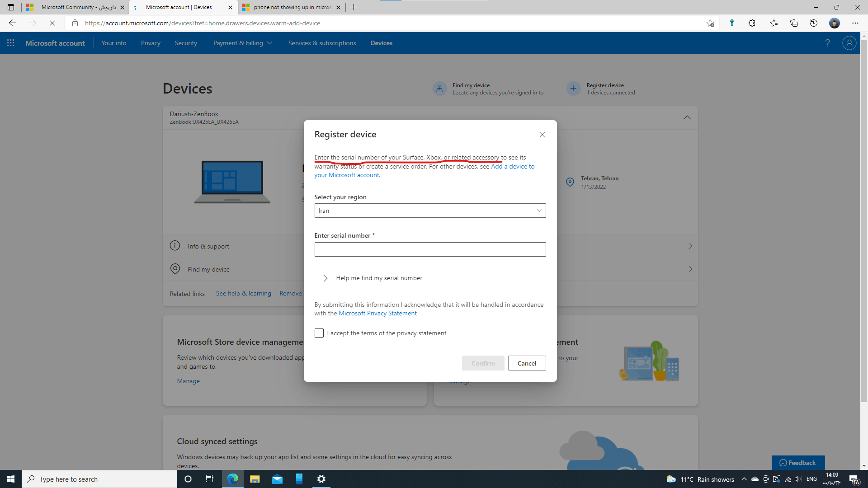Go to the Your info tab
This screenshot has height=488, width=868.
tap(114, 43)
